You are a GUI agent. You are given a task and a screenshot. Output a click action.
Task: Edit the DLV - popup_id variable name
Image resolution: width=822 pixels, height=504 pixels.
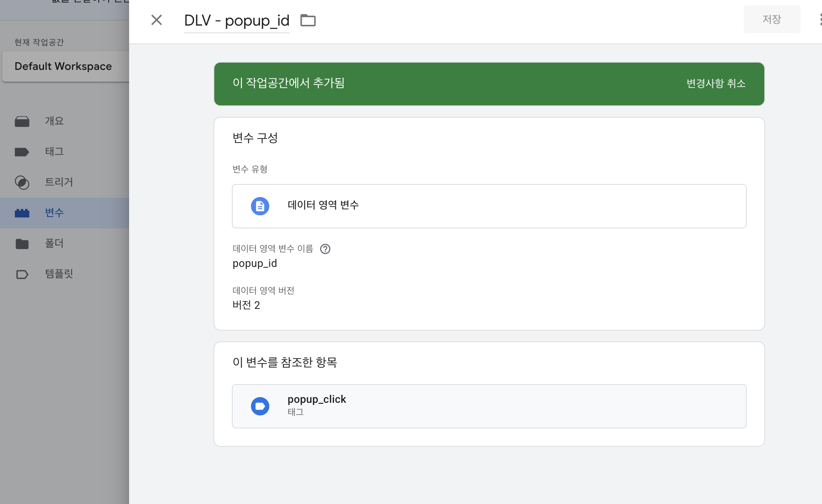tap(236, 21)
